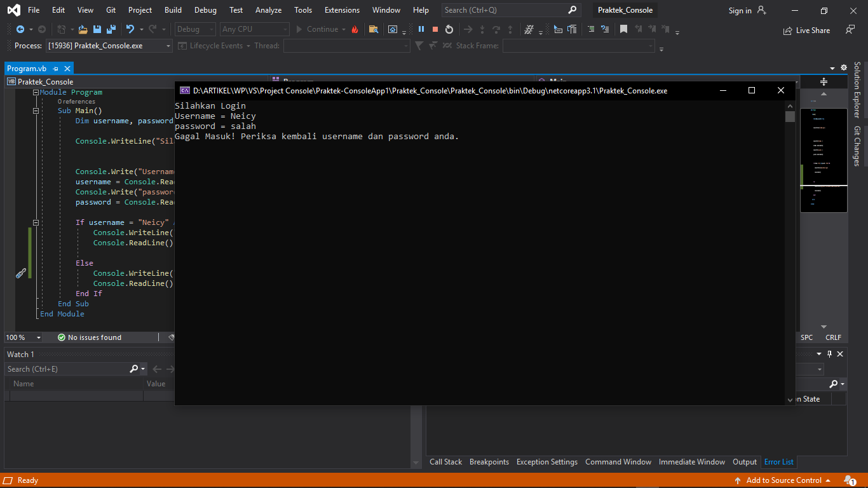This screenshot has width=868, height=488.
Task: Open the Any CPU platform dropdown
Action: pos(254,29)
